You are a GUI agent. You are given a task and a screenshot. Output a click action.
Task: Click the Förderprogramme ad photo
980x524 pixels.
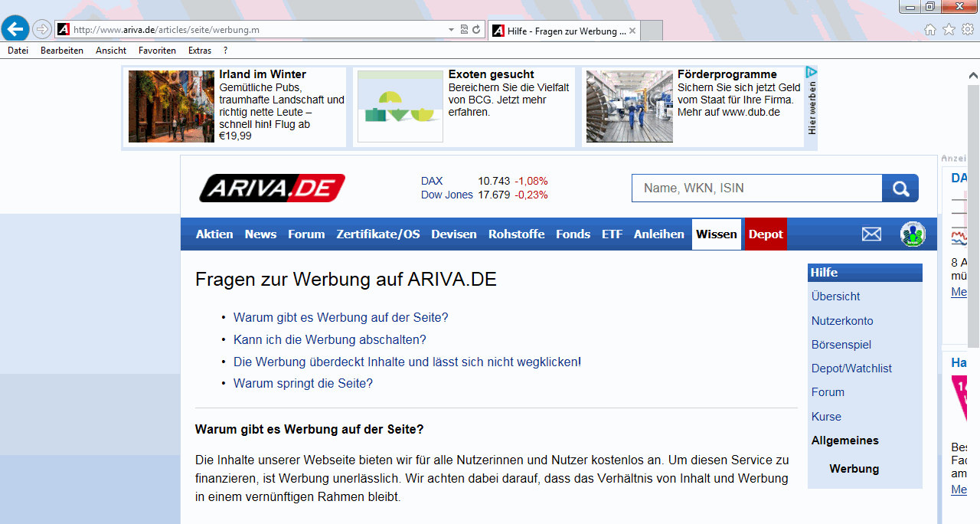629,106
